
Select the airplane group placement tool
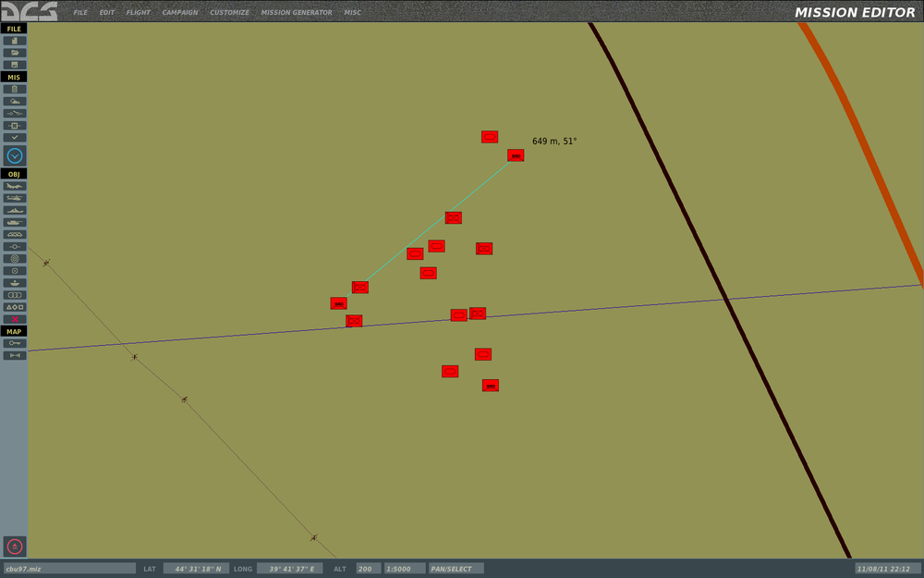click(x=13, y=185)
